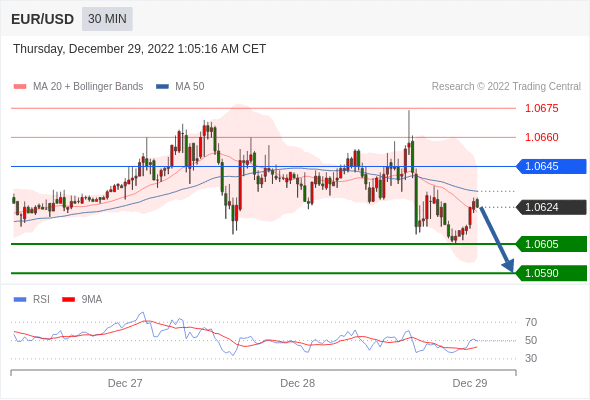This screenshot has height=400, width=590.
Task: Click the 9MA legend label
Action: [x=92, y=300]
